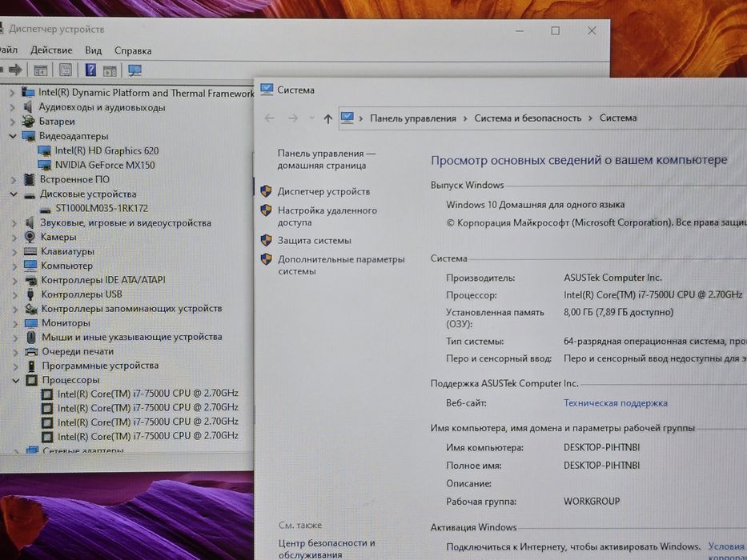747x560 pixels.
Task: Open the Справка menu
Action: pyautogui.click(x=133, y=51)
